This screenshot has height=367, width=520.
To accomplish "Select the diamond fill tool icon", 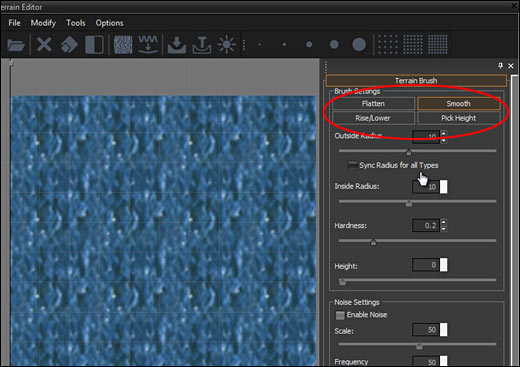I will coord(69,45).
